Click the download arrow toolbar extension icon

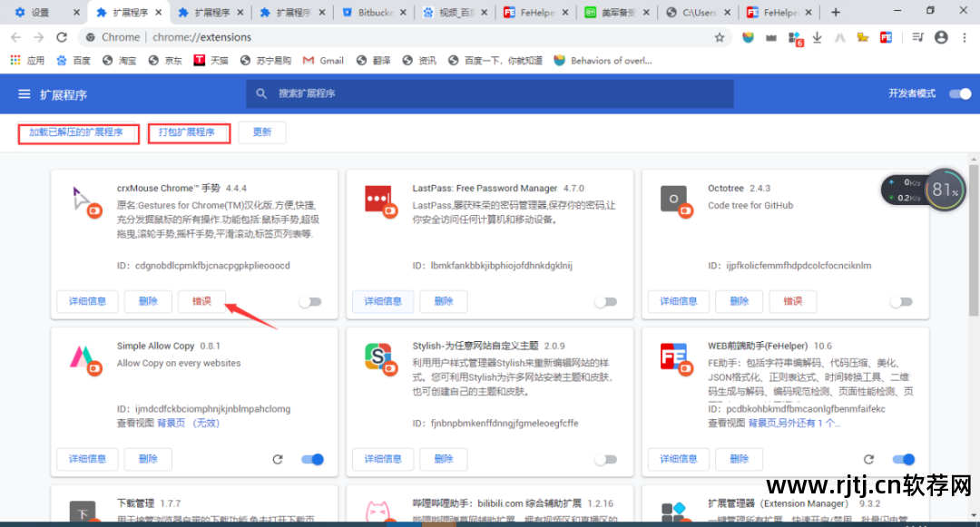(817, 37)
